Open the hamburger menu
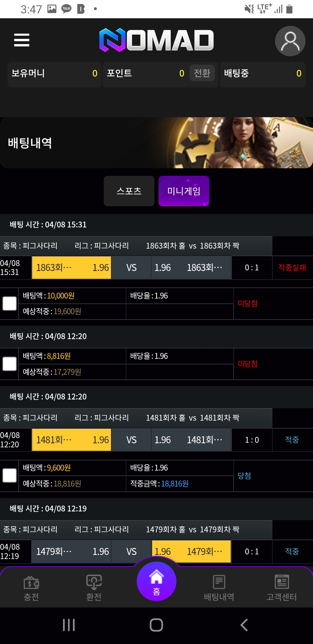 (22, 40)
